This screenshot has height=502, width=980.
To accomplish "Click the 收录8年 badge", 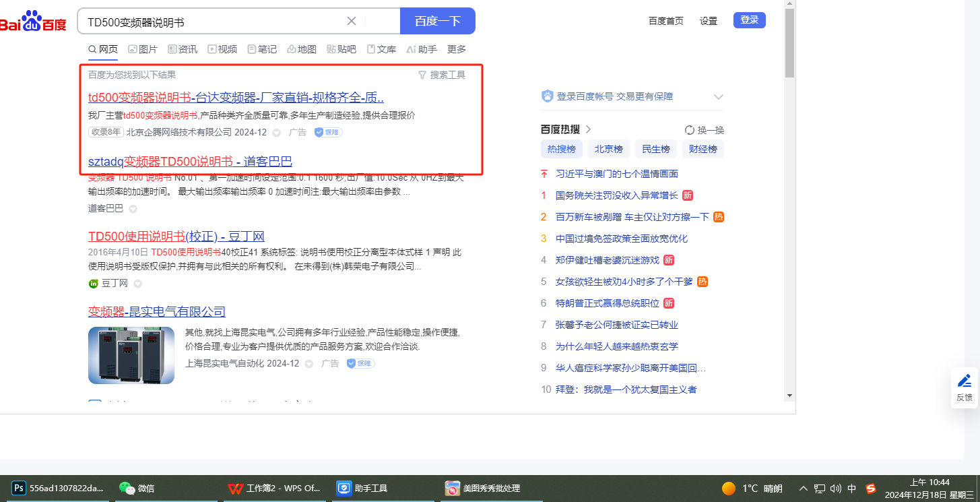I will coord(106,132).
